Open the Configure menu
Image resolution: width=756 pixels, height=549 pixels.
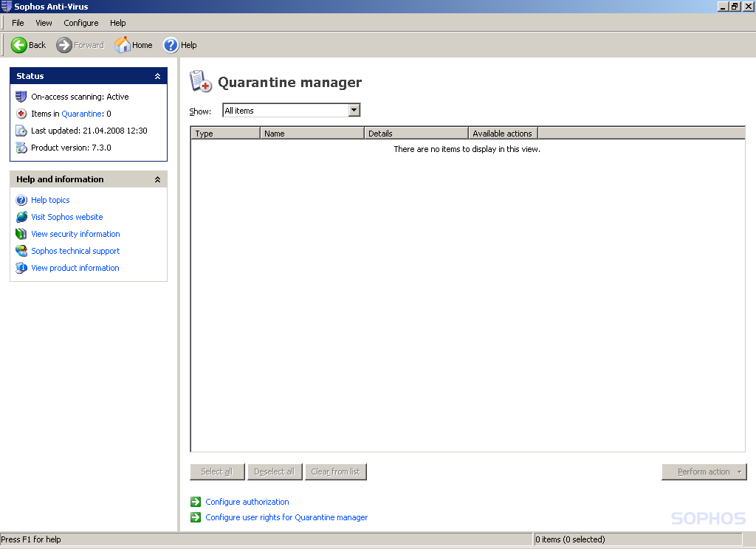tap(81, 23)
